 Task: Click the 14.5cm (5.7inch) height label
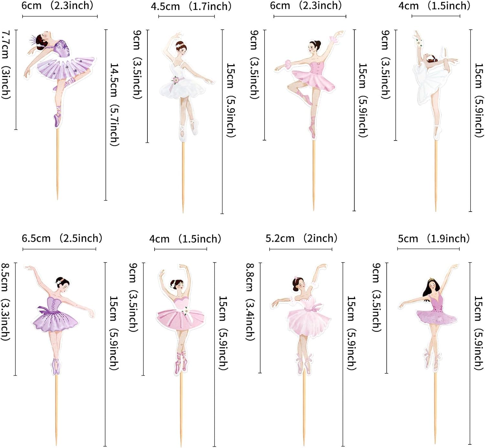point(115,104)
